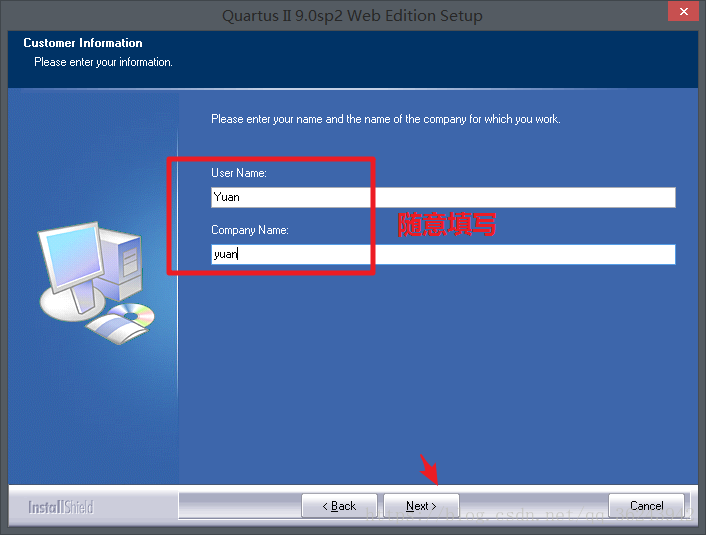Click the Quartus II 9.0sp2 title bar text

pos(352,16)
